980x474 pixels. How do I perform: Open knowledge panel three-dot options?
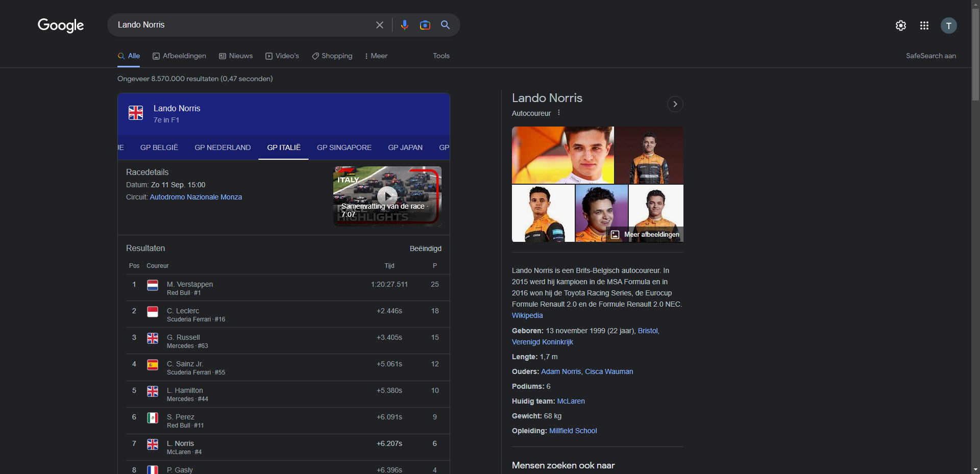click(559, 113)
